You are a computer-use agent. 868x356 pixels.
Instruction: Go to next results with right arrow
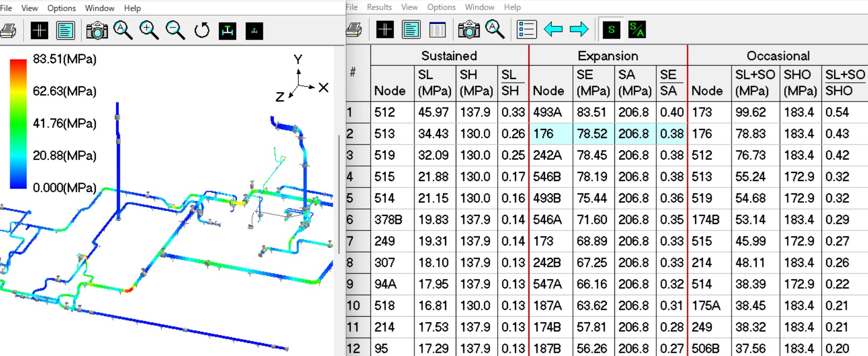coord(579,30)
